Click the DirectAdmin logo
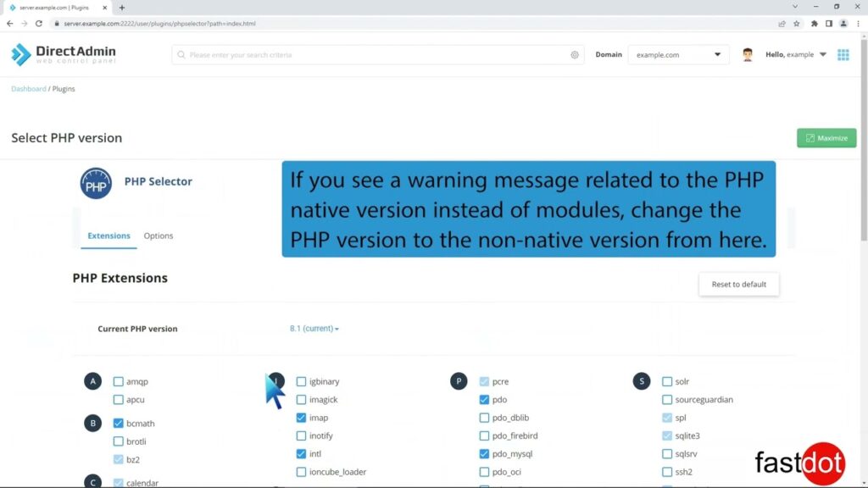Viewport: 868px width, 488px height. [x=64, y=55]
